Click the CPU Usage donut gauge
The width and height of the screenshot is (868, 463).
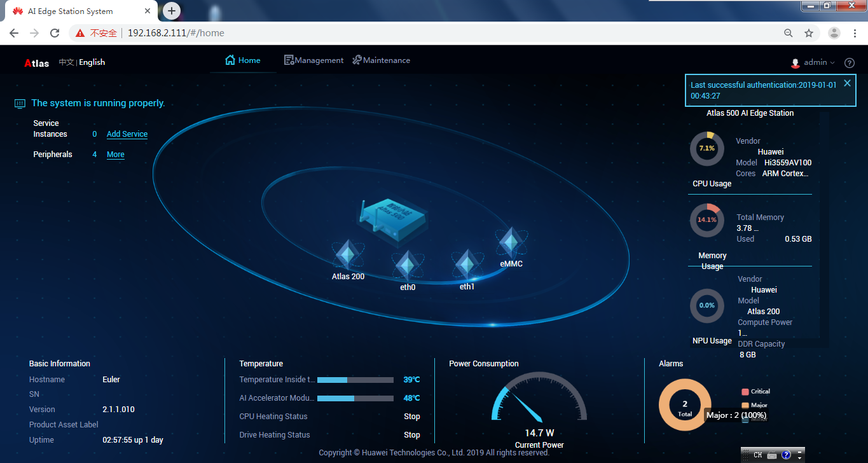tap(707, 148)
